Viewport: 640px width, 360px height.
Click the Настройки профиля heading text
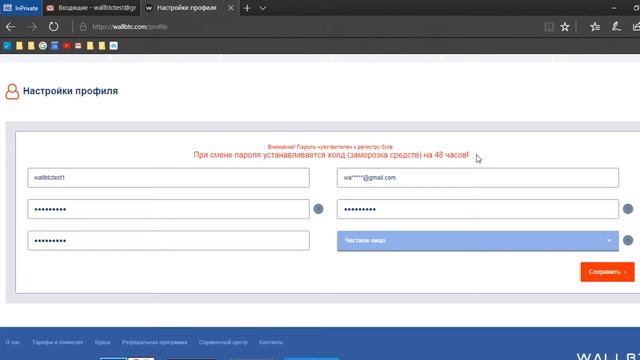(x=71, y=91)
